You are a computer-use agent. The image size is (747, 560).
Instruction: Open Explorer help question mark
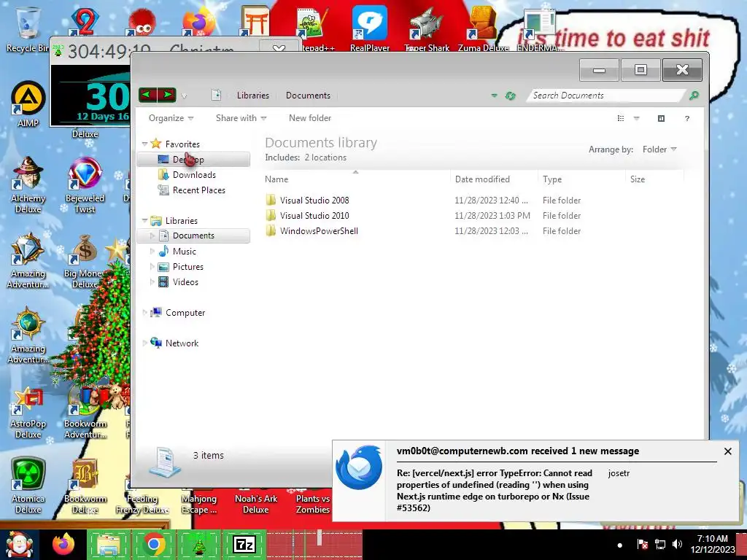click(x=687, y=118)
